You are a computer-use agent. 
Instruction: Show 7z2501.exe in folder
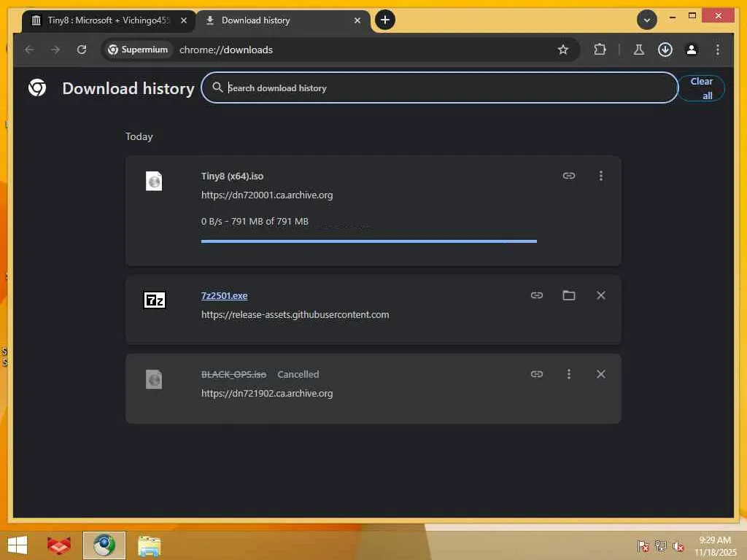(x=569, y=295)
